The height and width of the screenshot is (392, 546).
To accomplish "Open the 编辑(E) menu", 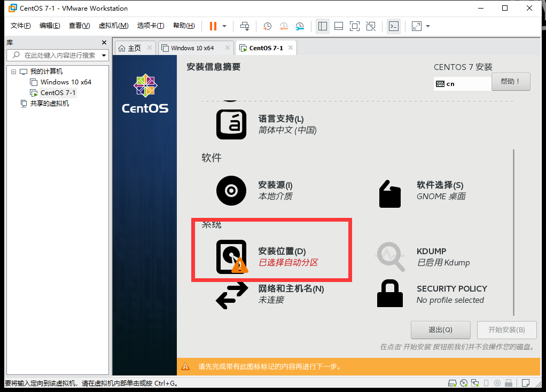I will (x=50, y=26).
